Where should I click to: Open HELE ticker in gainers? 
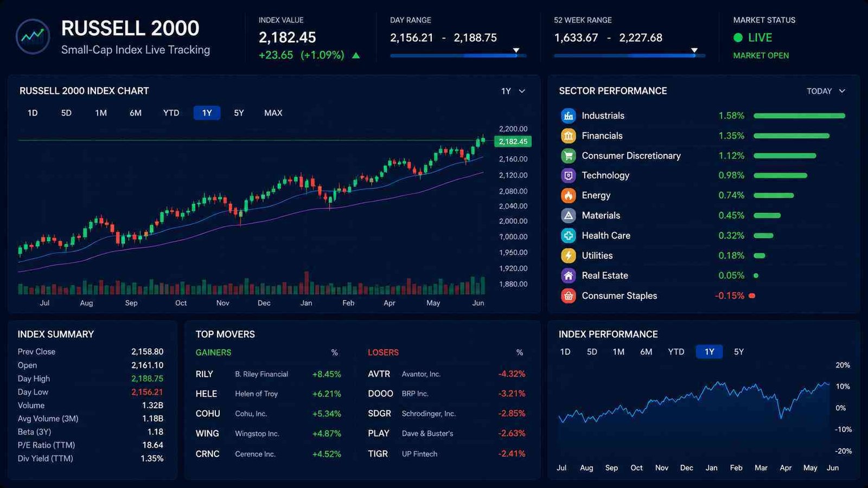click(x=206, y=394)
